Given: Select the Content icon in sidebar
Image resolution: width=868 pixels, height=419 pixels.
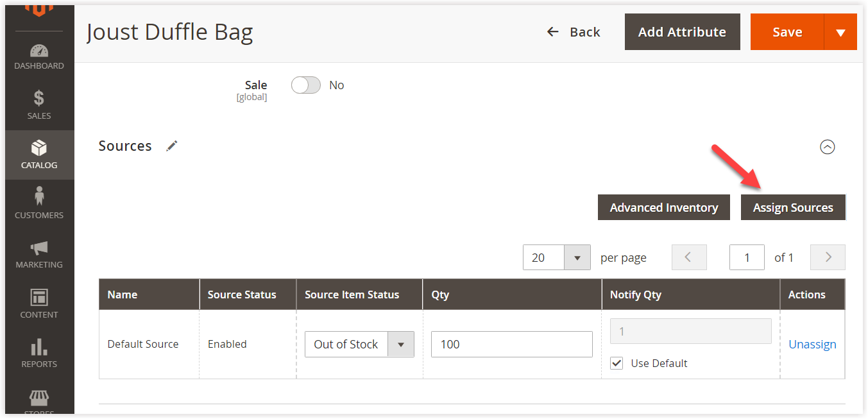Looking at the screenshot, I should coord(39,302).
